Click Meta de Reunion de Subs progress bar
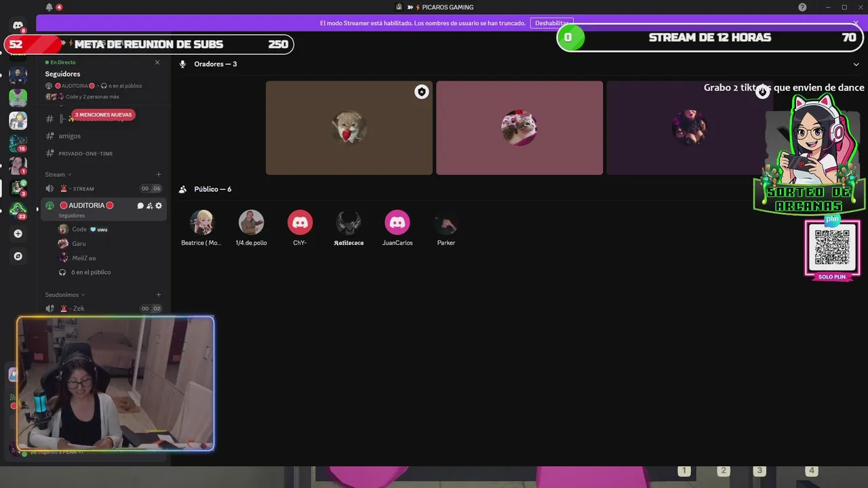Image resolution: width=868 pixels, height=488 pixels. [149, 44]
